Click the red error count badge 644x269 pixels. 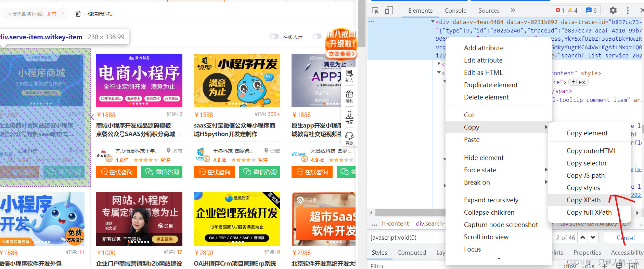tap(560, 10)
